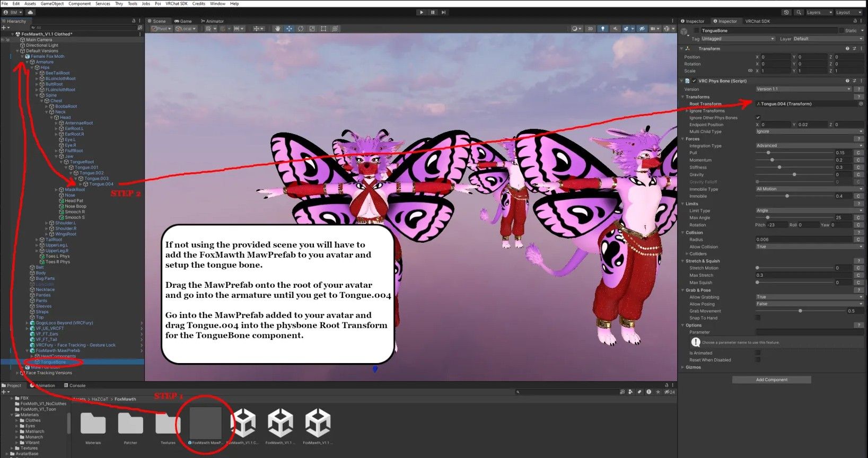Image resolution: width=868 pixels, height=458 pixels.
Task: Switch to the Animator tab
Action: coord(212,21)
